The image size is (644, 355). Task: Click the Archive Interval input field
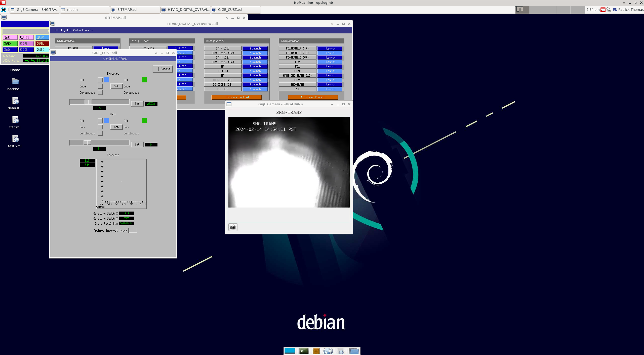[x=133, y=230]
